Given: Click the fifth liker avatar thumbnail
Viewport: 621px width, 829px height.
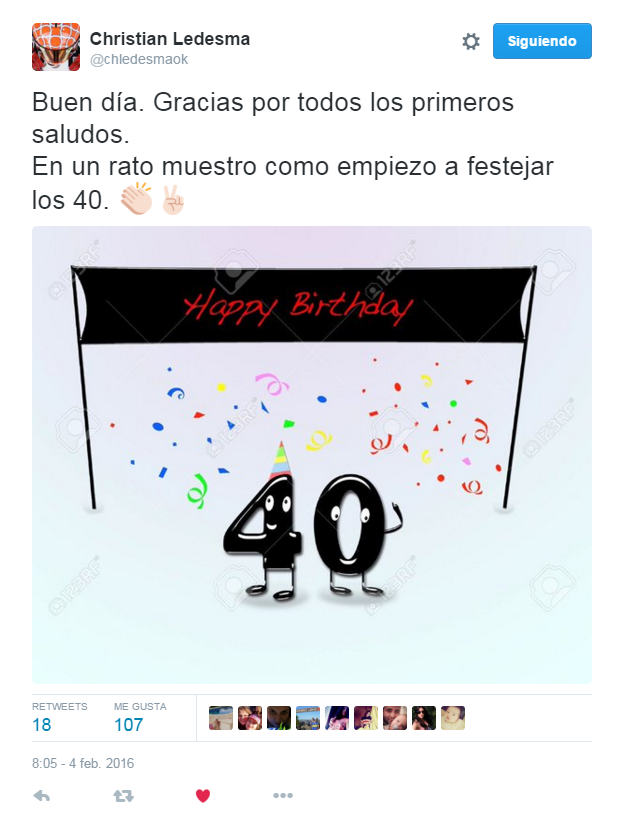Looking at the screenshot, I should [337, 718].
